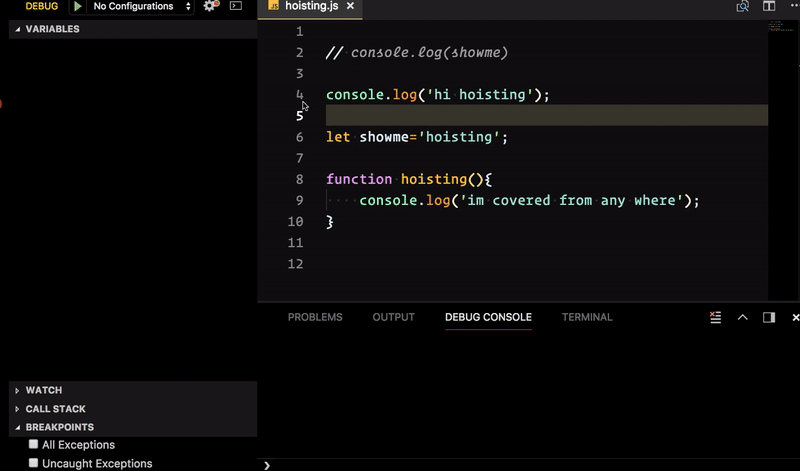Split the editor with the split icon

coord(770,6)
